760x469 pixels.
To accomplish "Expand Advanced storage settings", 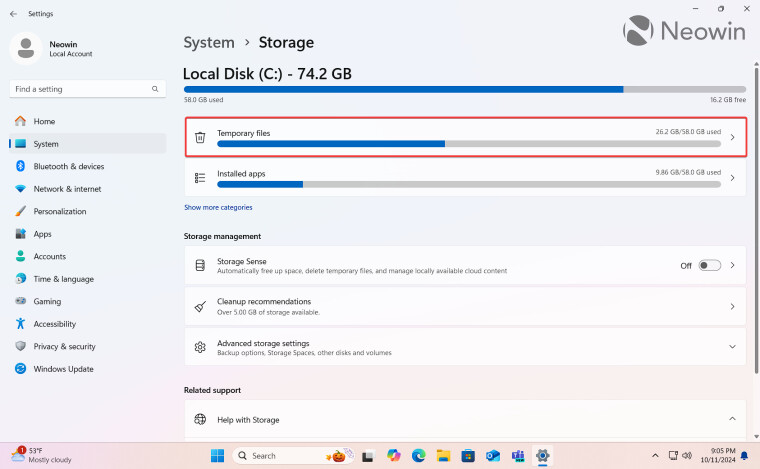I will click(732, 347).
